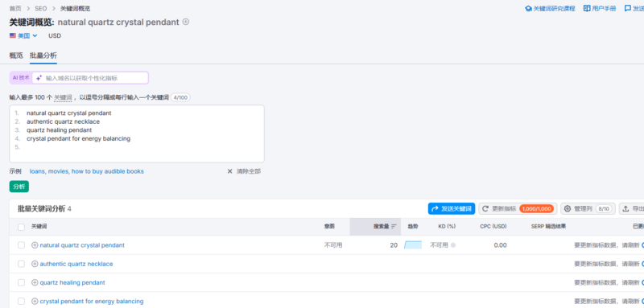The width and height of the screenshot is (644, 308).
Task: Click inside the keyword list text area
Action: pyautogui.click(x=137, y=133)
